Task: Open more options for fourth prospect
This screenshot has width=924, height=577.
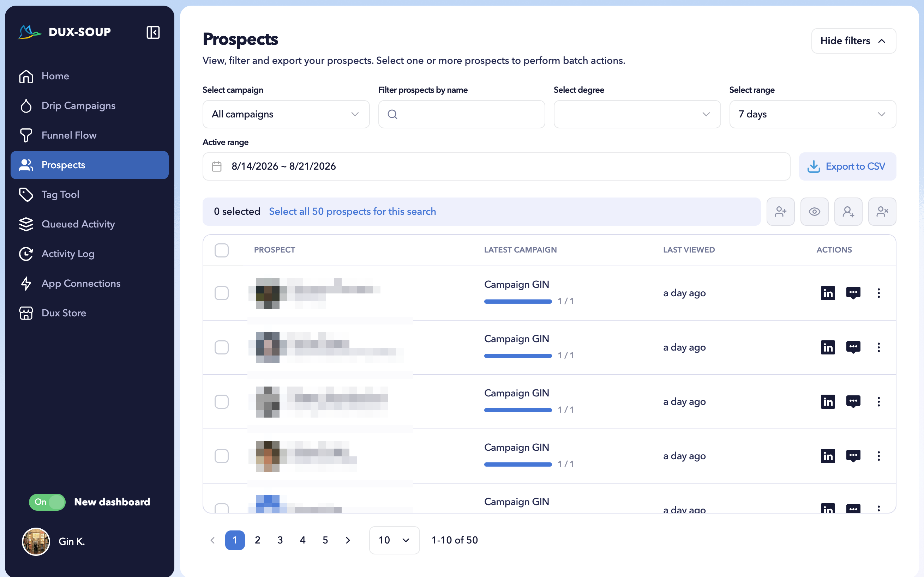Action: point(878,456)
